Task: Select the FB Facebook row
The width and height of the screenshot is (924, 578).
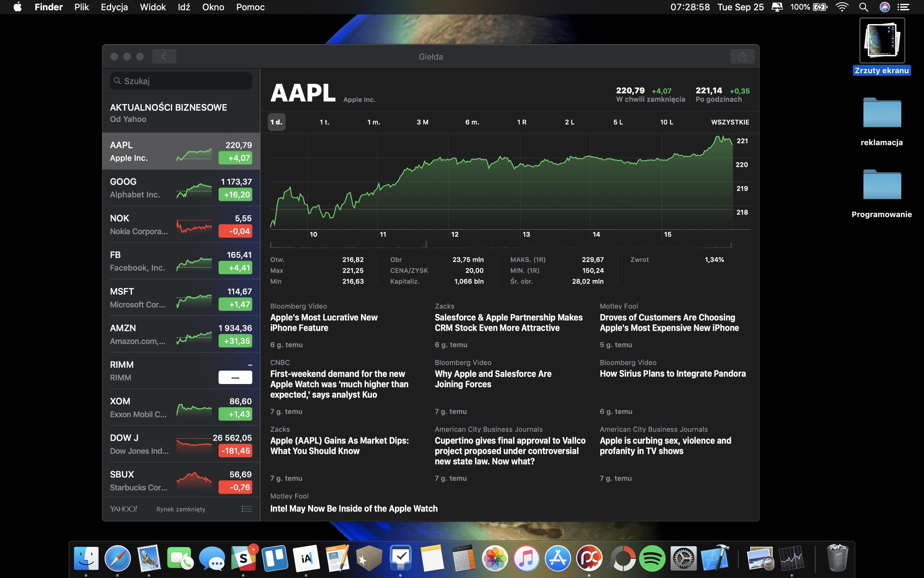Action: [181, 261]
